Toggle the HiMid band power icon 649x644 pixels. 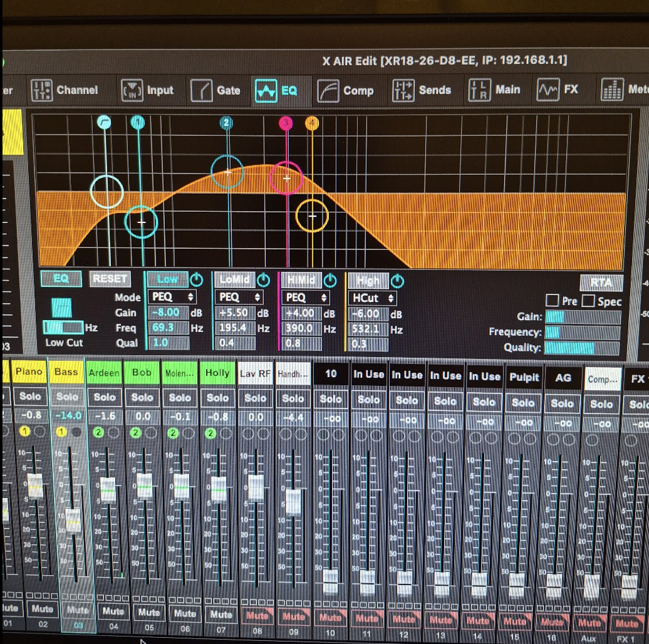tap(330, 281)
